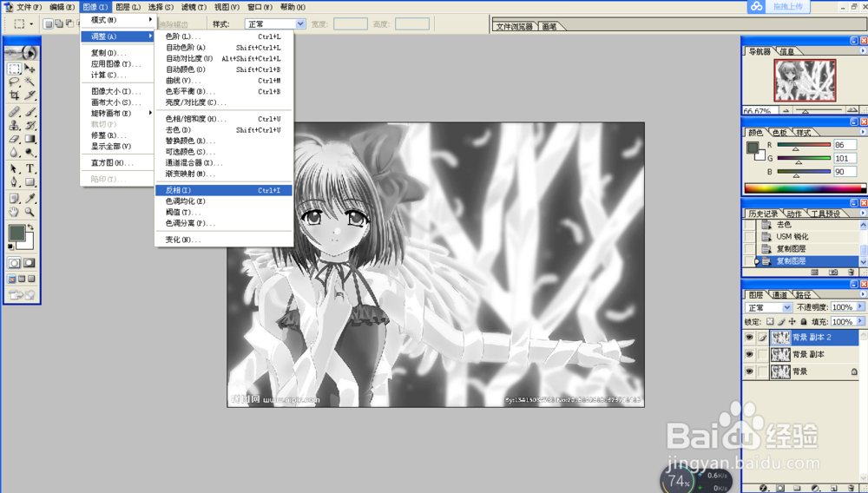
Task: Select the Blur tool
Action: point(15,152)
